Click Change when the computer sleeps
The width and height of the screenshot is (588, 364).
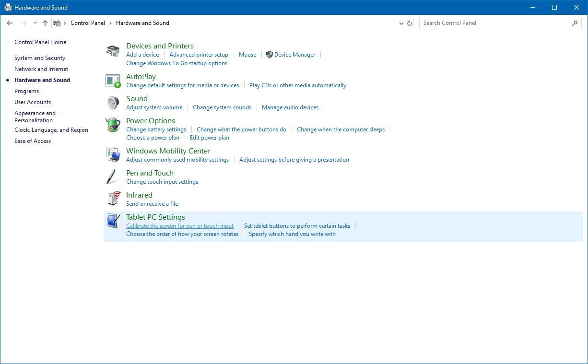pyautogui.click(x=341, y=129)
